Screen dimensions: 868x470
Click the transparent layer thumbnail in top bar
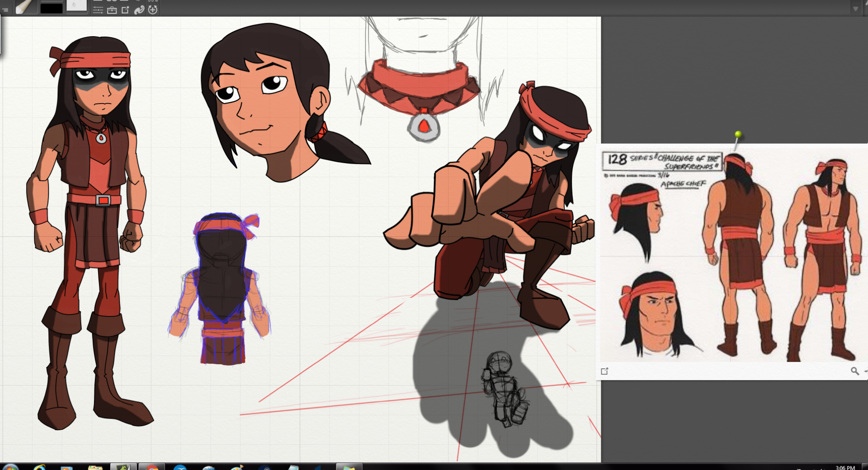pyautogui.click(x=76, y=6)
